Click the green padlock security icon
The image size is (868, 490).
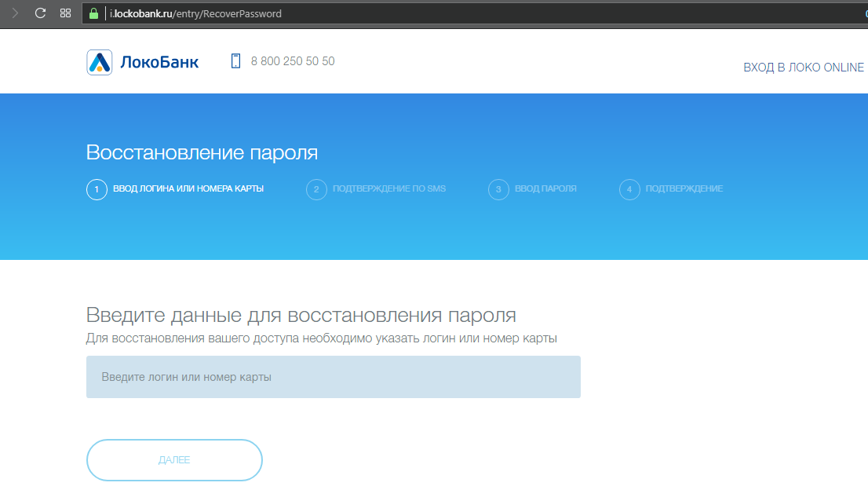(94, 13)
